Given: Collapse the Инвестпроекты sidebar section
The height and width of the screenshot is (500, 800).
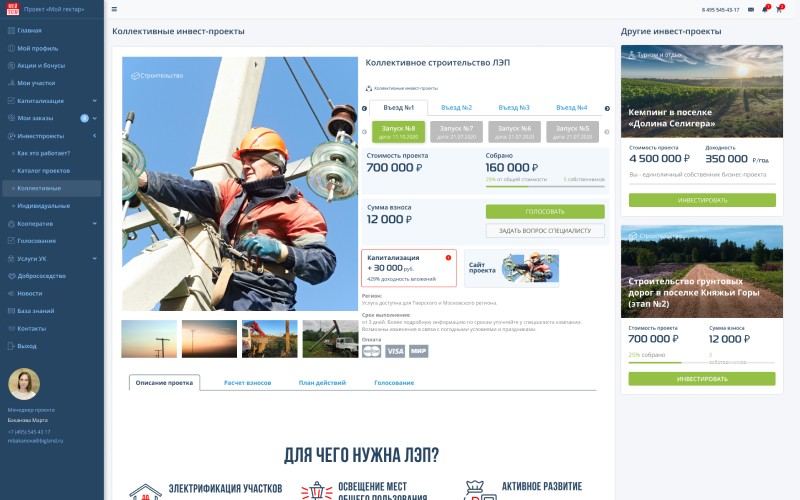Looking at the screenshot, I should coord(94,135).
